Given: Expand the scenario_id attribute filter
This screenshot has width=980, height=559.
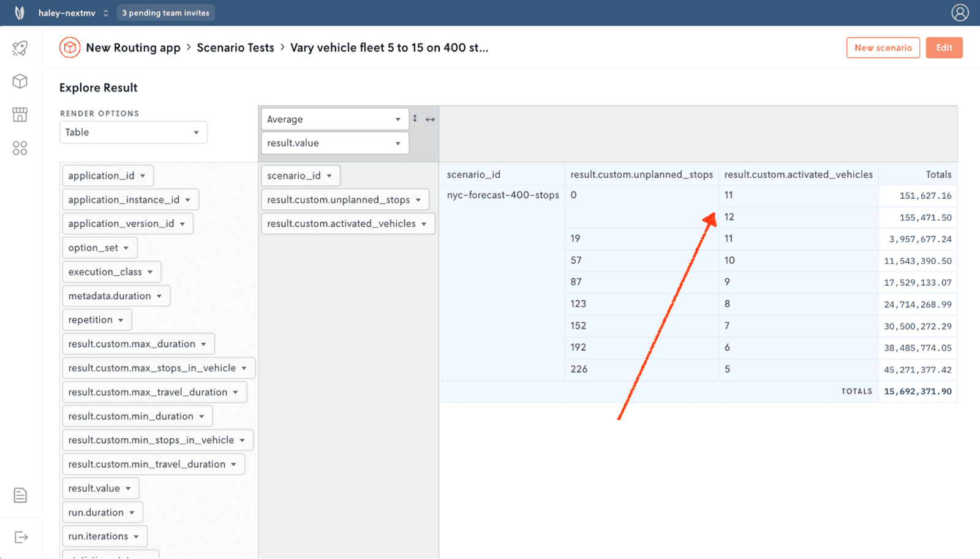Looking at the screenshot, I should pos(300,176).
